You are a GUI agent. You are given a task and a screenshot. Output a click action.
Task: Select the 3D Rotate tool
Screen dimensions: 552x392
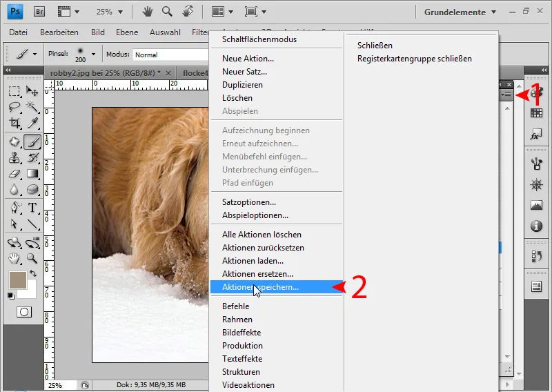pos(14,243)
